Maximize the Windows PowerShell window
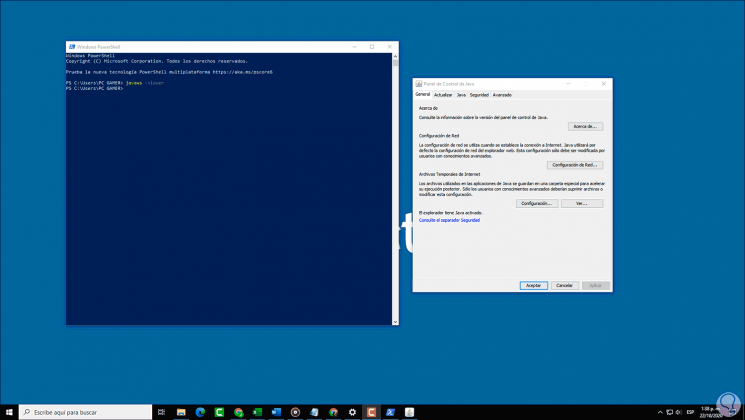This screenshot has width=745, height=420. (x=372, y=47)
